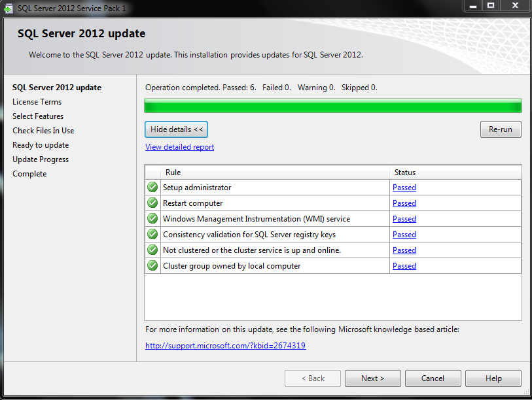
Task: Select License Terms step in sidebar
Action: pyautogui.click(x=37, y=102)
